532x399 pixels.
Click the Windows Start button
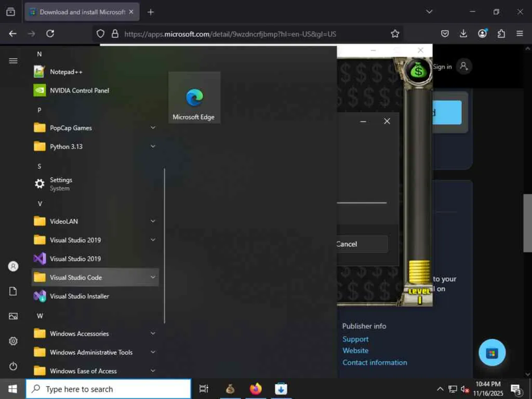(12, 389)
